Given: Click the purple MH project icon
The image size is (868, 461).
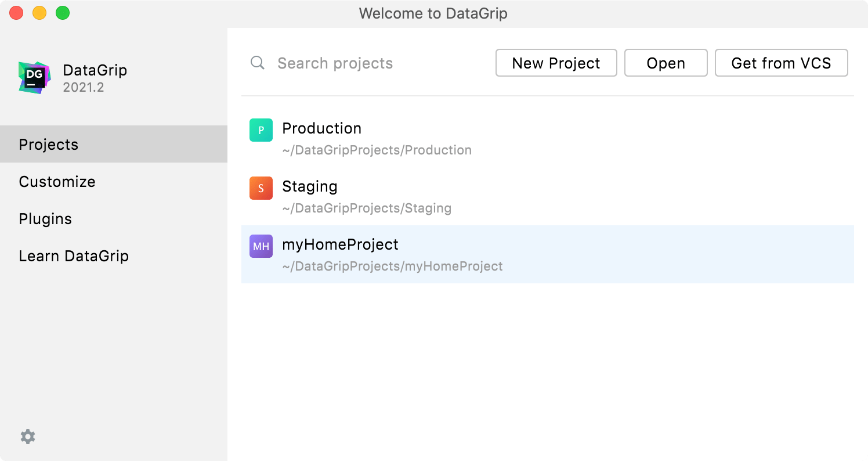Looking at the screenshot, I should pyautogui.click(x=261, y=246).
